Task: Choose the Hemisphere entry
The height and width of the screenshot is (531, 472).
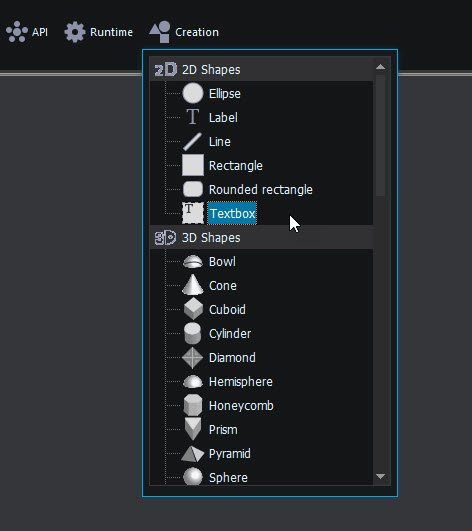Action: (241, 382)
